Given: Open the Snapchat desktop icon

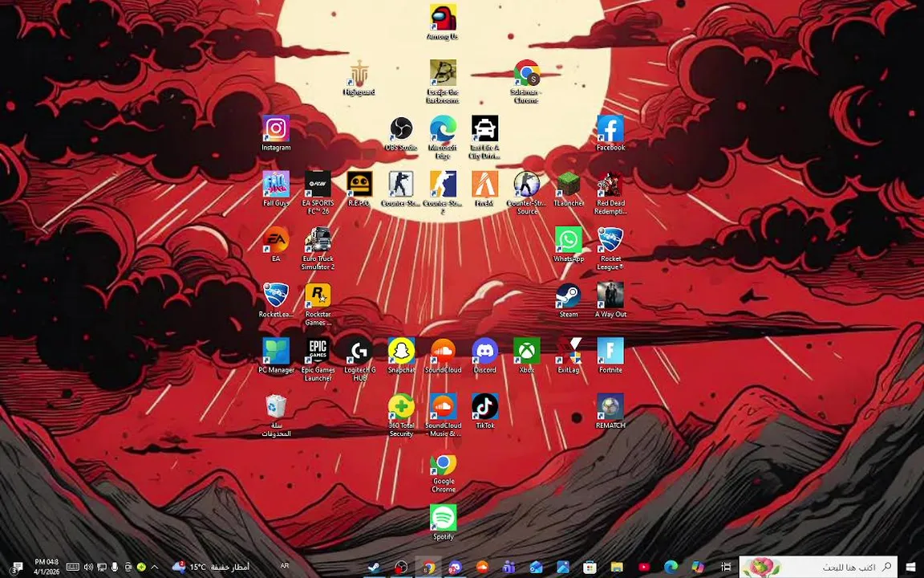Looking at the screenshot, I should 401,356.
